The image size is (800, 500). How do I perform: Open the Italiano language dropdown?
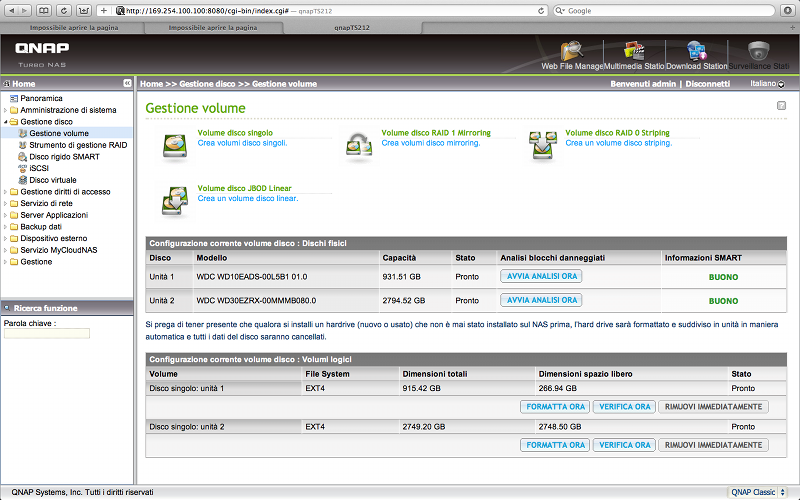tap(767, 84)
